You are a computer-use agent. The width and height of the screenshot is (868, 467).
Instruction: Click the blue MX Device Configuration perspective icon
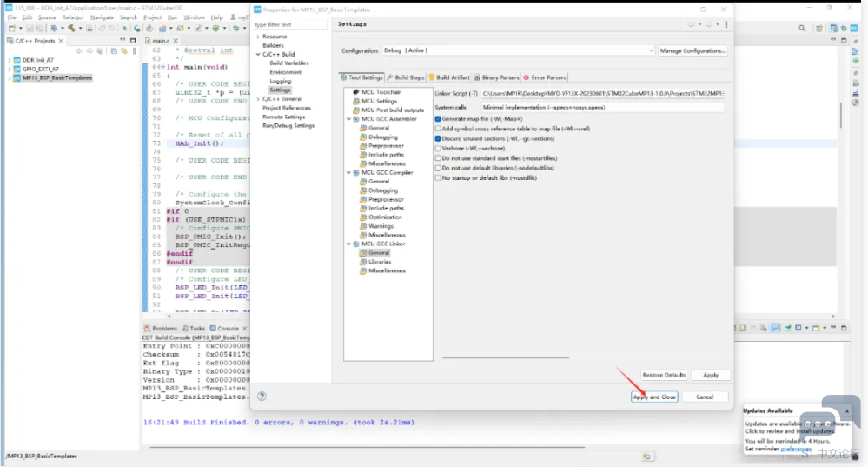pos(854,28)
